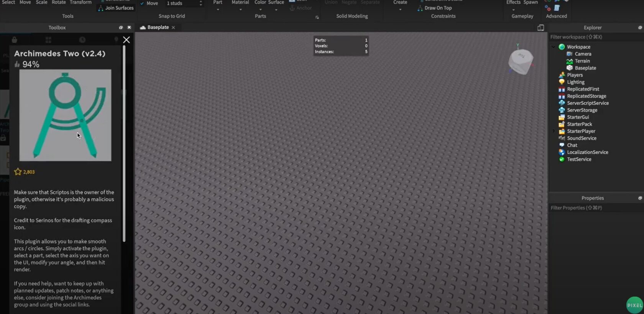This screenshot has height=314, width=644.
Task: Expand the StarterPlayer tree node
Action: tap(554, 131)
